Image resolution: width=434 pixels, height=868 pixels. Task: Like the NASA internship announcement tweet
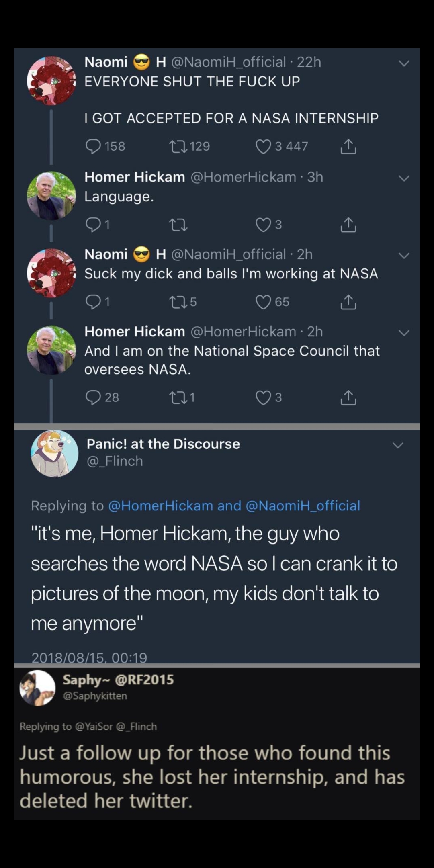263,147
